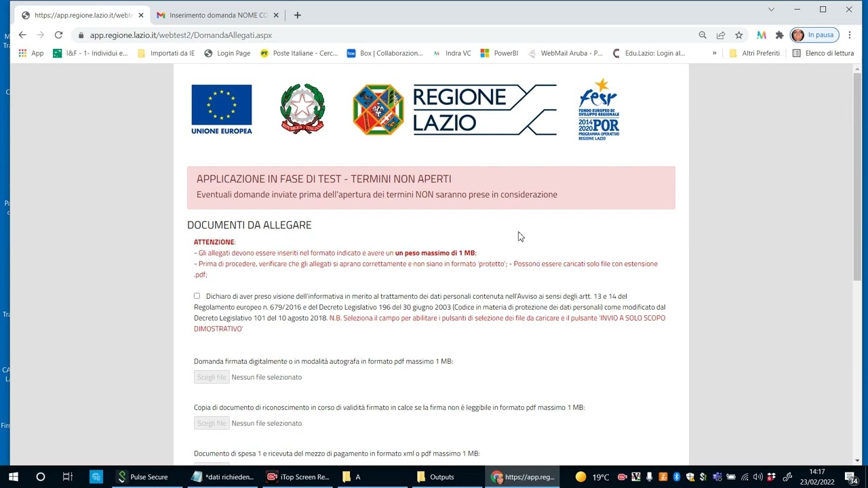Open the Poste Italiane bookmark
This screenshot has height=488, width=868.
click(298, 53)
